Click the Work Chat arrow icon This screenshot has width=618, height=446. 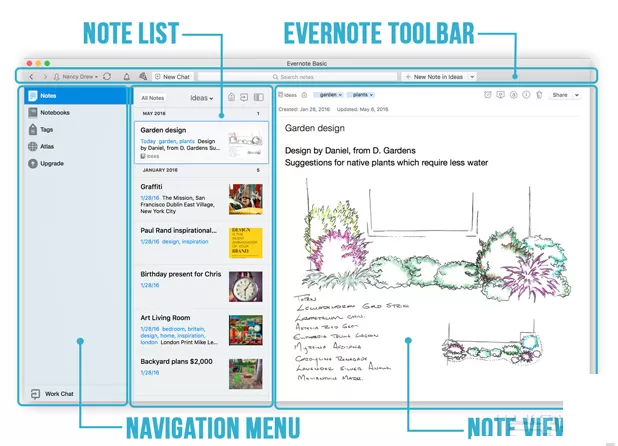pos(35,394)
